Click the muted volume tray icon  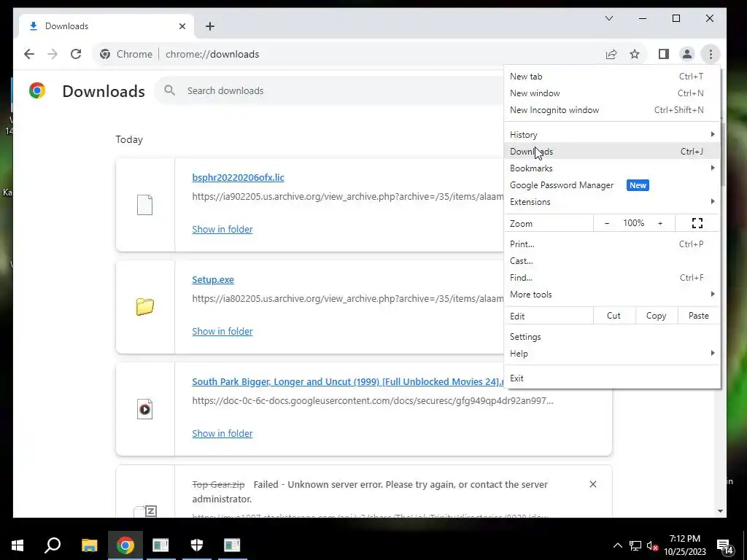(653, 545)
